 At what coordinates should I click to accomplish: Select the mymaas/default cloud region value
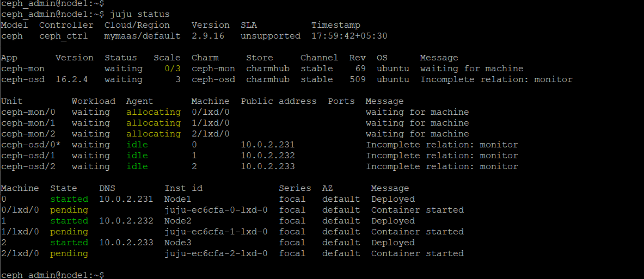coord(142,36)
